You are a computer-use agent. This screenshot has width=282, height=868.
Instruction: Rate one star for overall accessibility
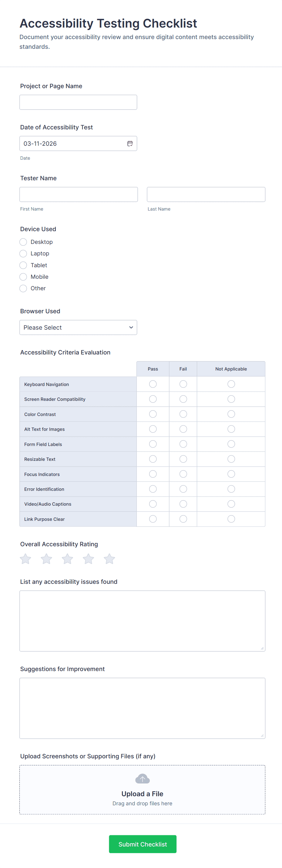coord(26,559)
